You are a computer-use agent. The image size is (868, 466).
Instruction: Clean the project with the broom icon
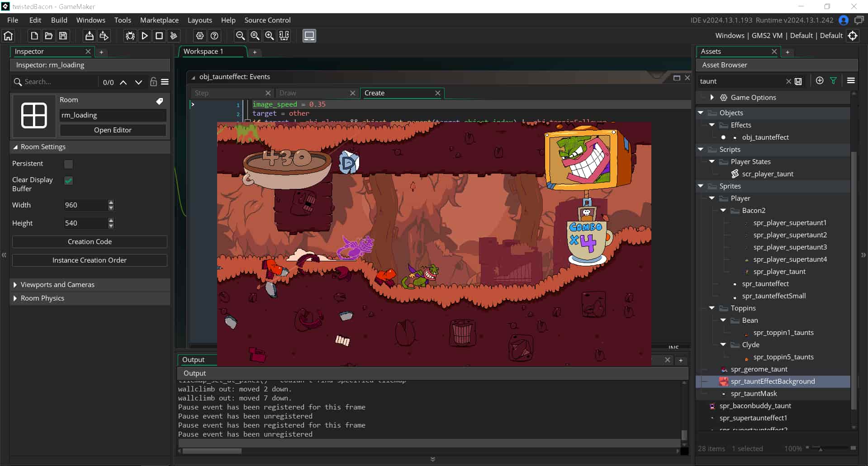[174, 36]
